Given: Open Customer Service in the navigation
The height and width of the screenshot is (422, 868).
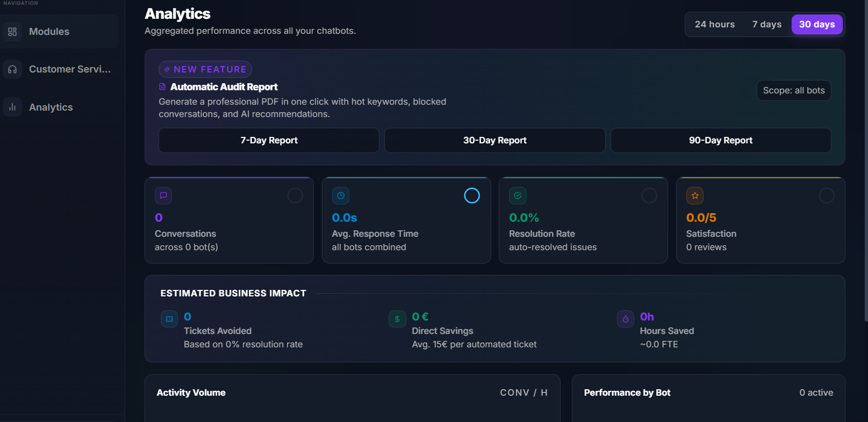Looking at the screenshot, I should (60, 69).
